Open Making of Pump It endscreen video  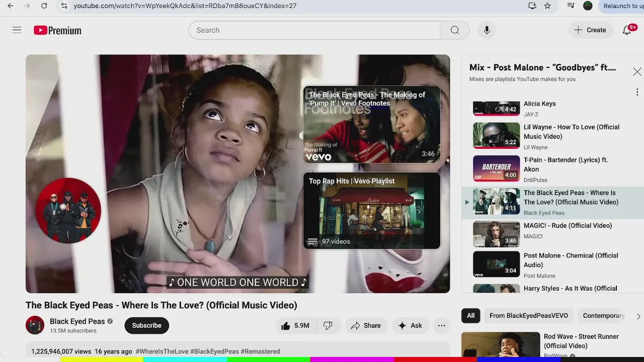(372, 124)
